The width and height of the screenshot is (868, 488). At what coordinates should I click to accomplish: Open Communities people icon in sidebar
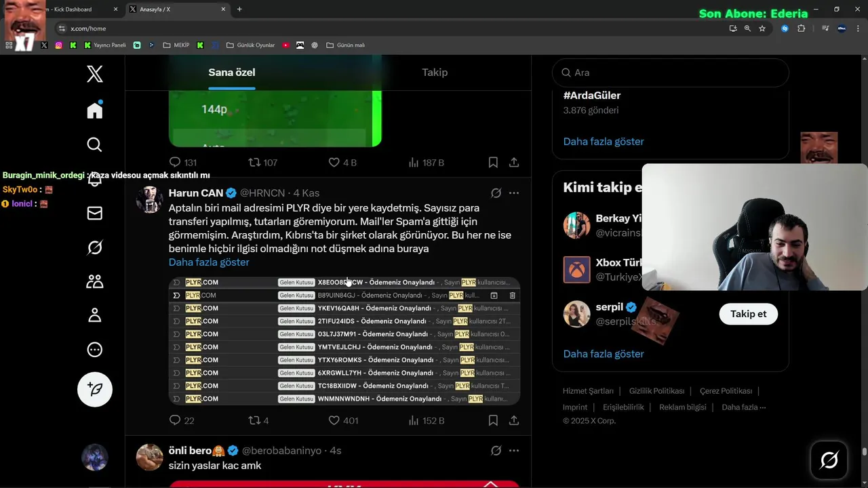click(x=95, y=281)
